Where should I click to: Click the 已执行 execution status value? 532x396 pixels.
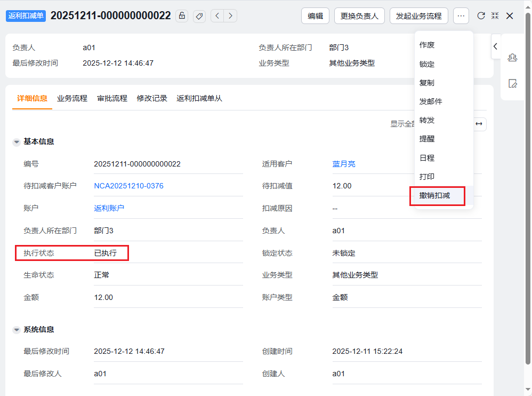click(x=105, y=253)
